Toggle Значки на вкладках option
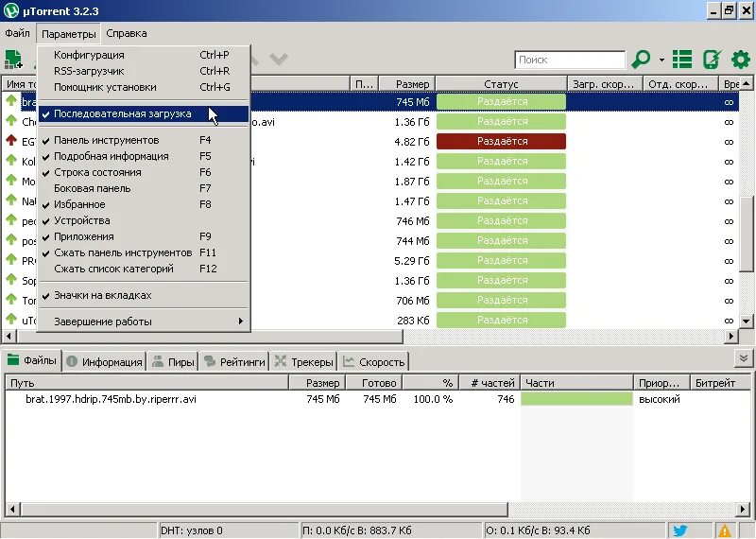The image size is (756, 539). pyautogui.click(x=144, y=295)
